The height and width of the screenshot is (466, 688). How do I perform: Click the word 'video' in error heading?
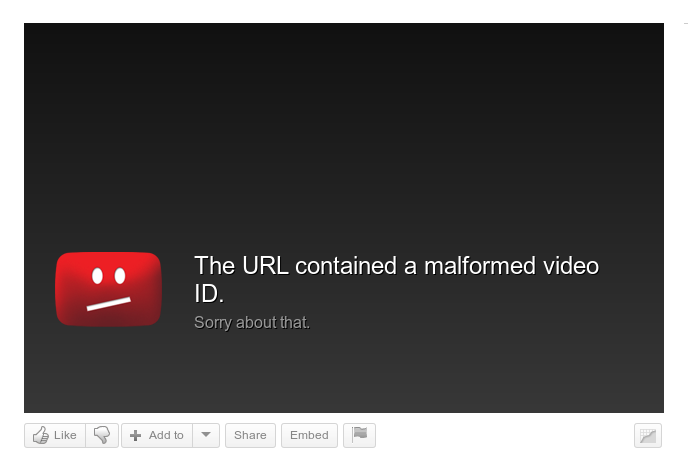[571, 266]
